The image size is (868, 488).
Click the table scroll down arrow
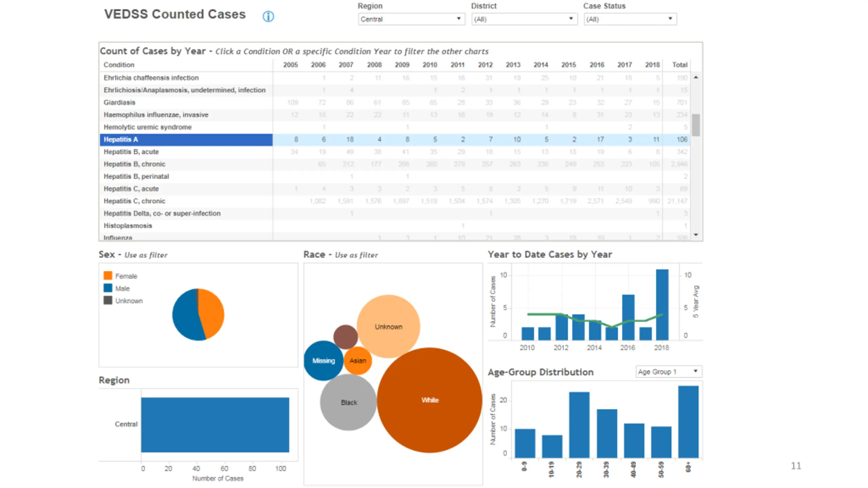[x=696, y=235]
